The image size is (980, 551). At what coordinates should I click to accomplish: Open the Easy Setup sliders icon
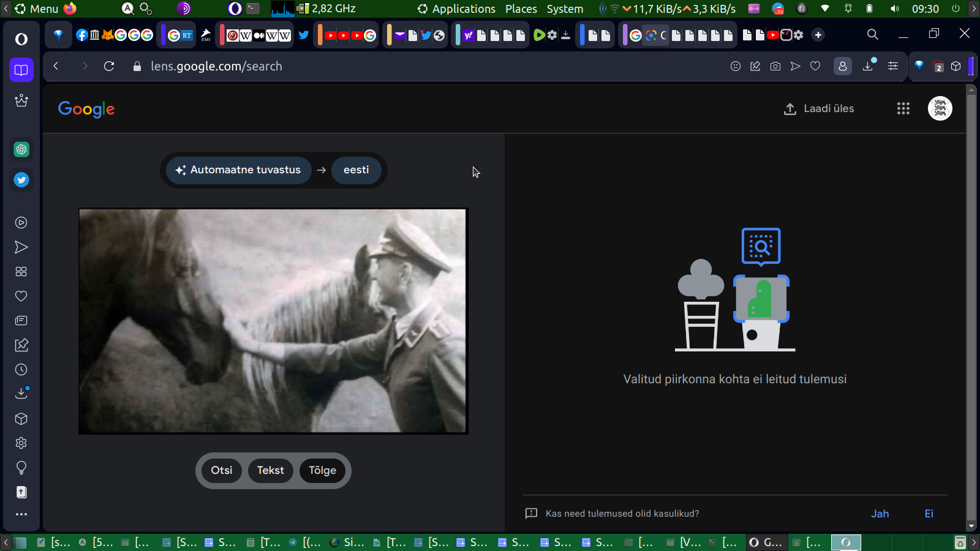point(893,66)
